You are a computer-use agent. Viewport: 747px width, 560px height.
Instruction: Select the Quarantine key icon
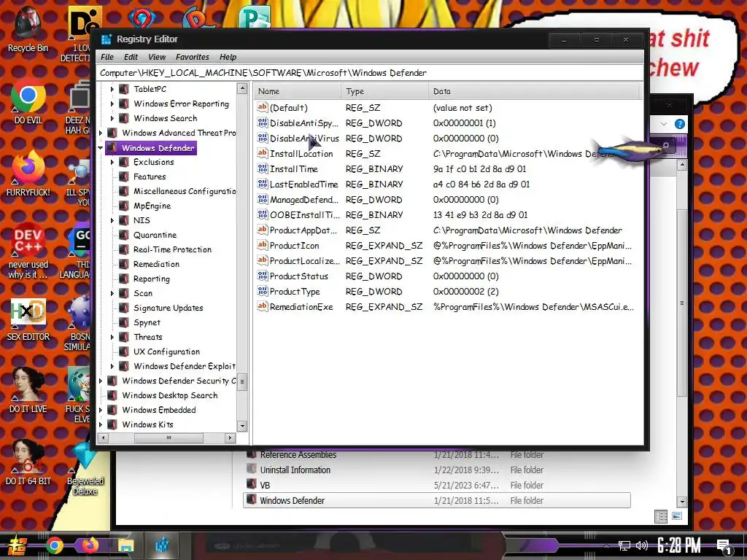click(x=124, y=235)
